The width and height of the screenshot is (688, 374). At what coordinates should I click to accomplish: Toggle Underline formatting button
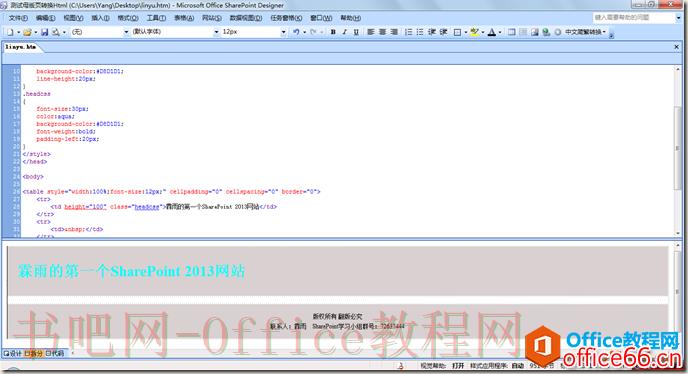click(356, 32)
